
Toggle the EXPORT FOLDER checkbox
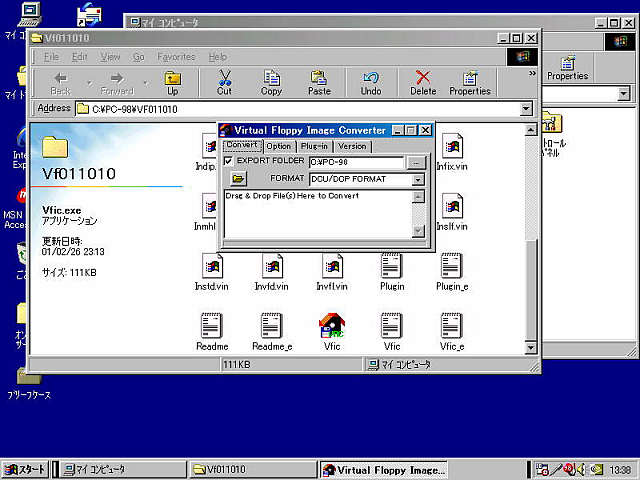228,161
